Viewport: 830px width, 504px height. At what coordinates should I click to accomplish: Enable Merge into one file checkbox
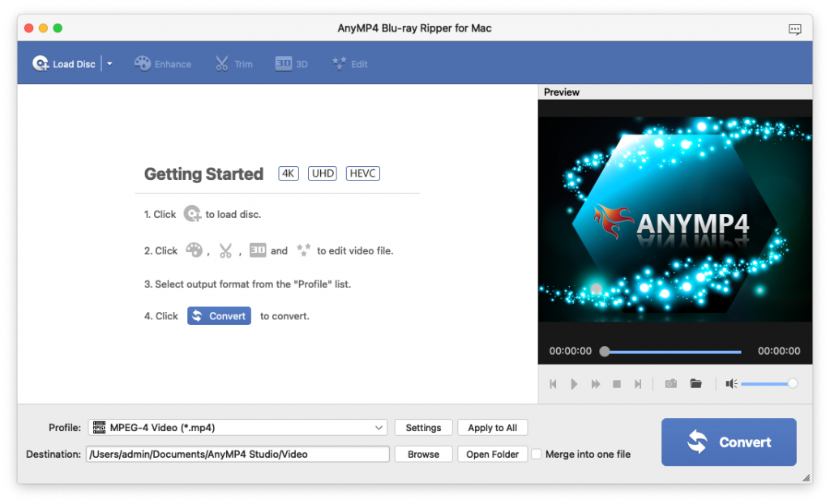pos(537,455)
